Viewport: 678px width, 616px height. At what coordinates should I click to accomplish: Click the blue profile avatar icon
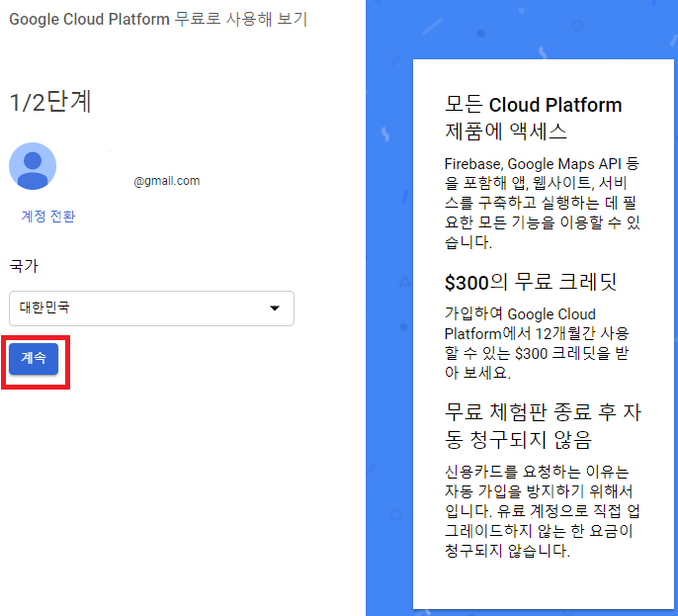(x=33, y=166)
